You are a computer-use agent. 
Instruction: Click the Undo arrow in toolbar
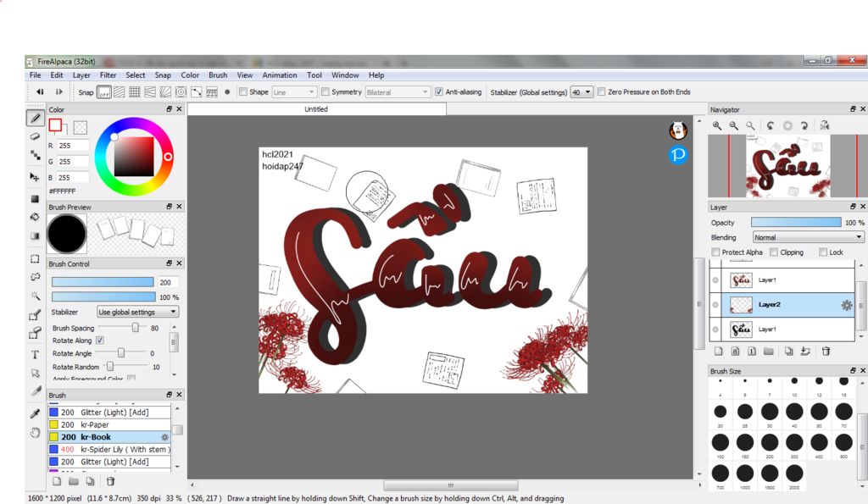(40, 91)
